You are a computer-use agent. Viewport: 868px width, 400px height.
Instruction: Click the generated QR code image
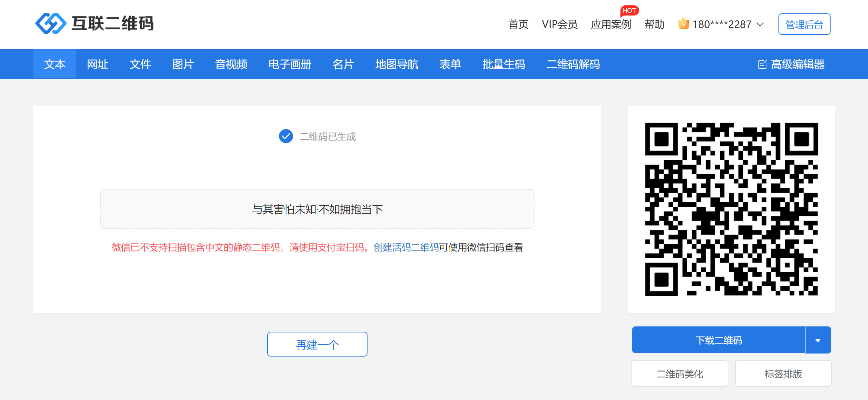click(731, 209)
